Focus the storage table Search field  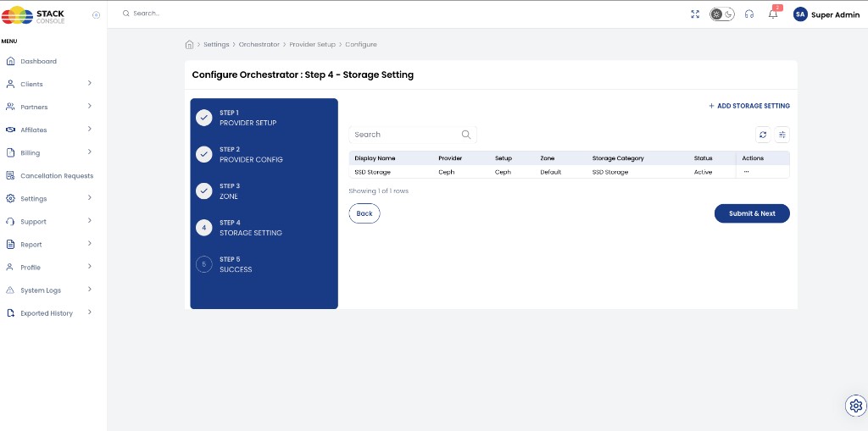(x=413, y=135)
